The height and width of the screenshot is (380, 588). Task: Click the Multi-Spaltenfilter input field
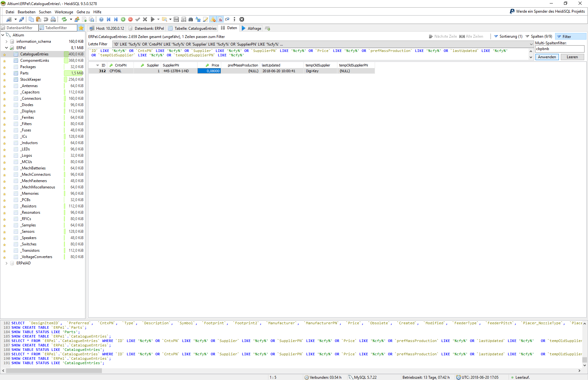tap(560, 49)
